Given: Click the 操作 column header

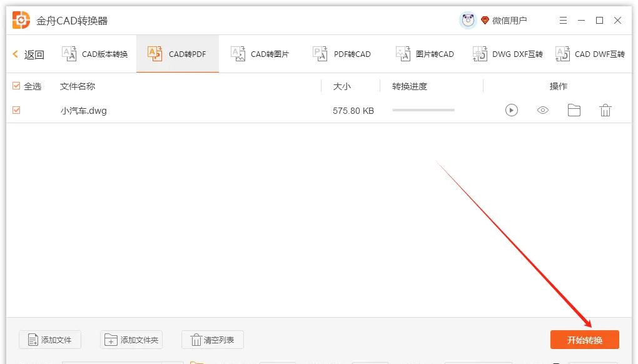Looking at the screenshot, I should (x=558, y=86).
